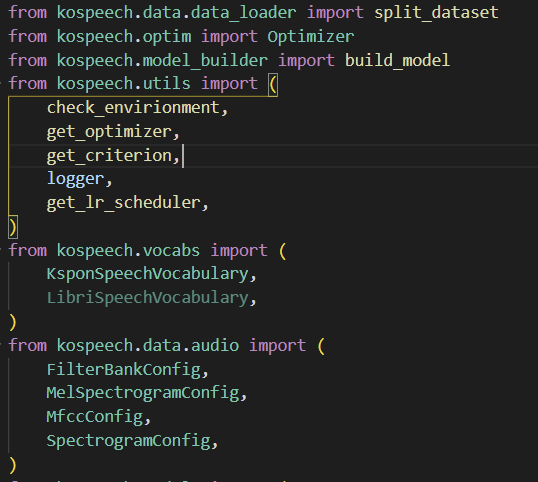Click get_lr_scheduler in the import list

124,203
